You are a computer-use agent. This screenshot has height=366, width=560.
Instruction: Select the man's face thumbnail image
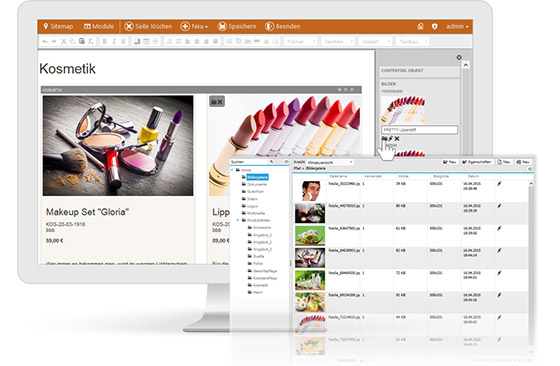pos(310,191)
